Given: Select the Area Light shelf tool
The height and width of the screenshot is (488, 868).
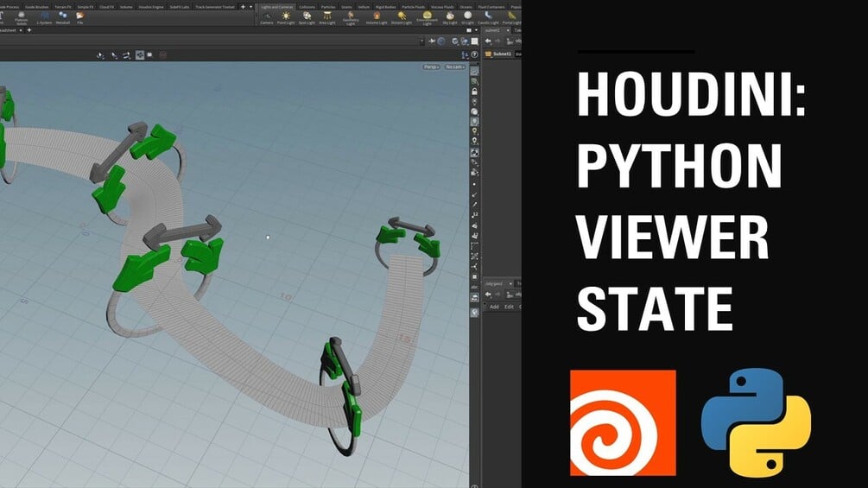Looking at the screenshot, I should pyautogui.click(x=327, y=18).
